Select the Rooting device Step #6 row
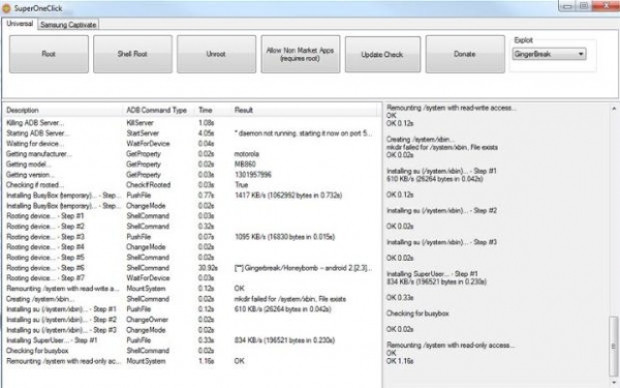The height and width of the screenshot is (388, 620). pyautogui.click(x=190, y=268)
